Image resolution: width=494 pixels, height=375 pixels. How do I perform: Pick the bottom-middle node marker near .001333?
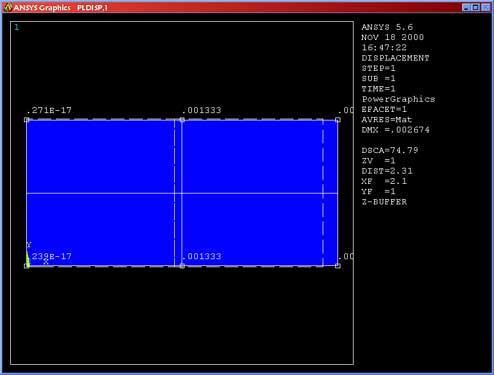coord(182,266)
